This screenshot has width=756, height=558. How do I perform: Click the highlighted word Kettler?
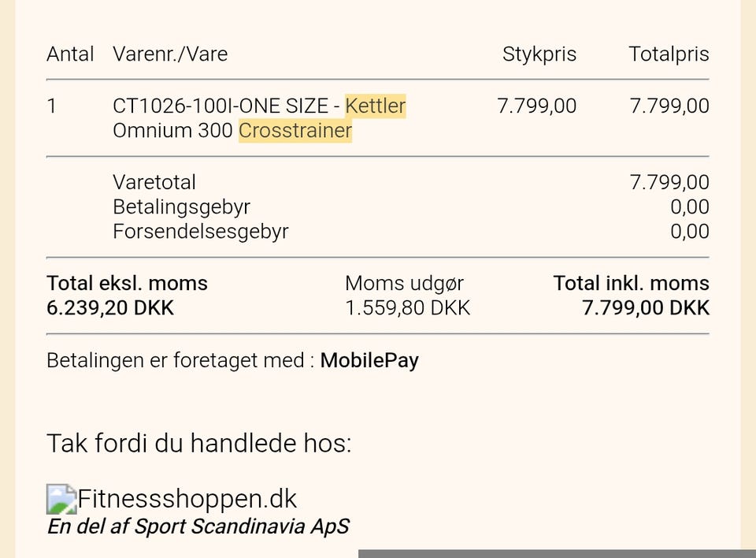point(376,106)
